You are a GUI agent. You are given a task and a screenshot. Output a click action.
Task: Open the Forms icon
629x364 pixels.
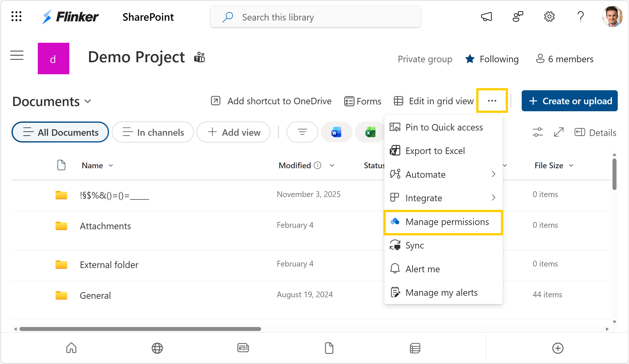pyautogui.click(x=349, y=101)
